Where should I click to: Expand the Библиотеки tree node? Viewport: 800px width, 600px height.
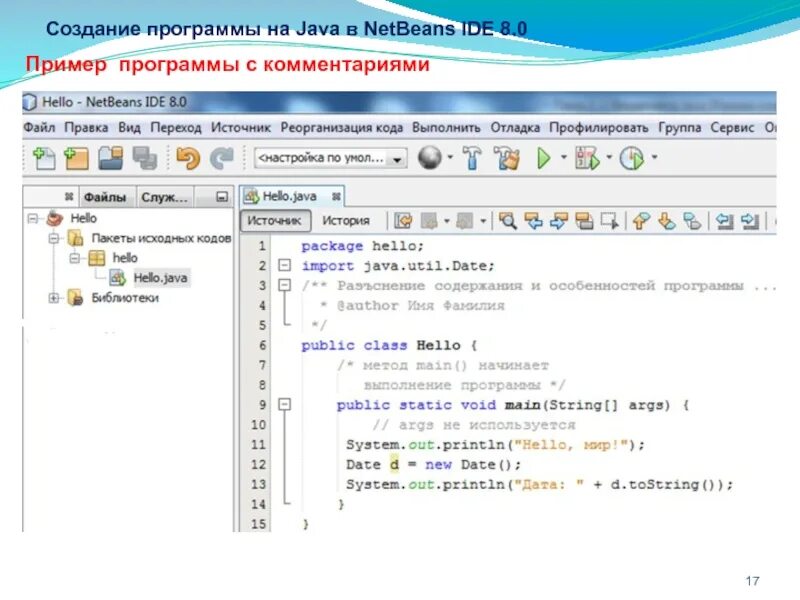pyautogui.click(x=54, y=298)
